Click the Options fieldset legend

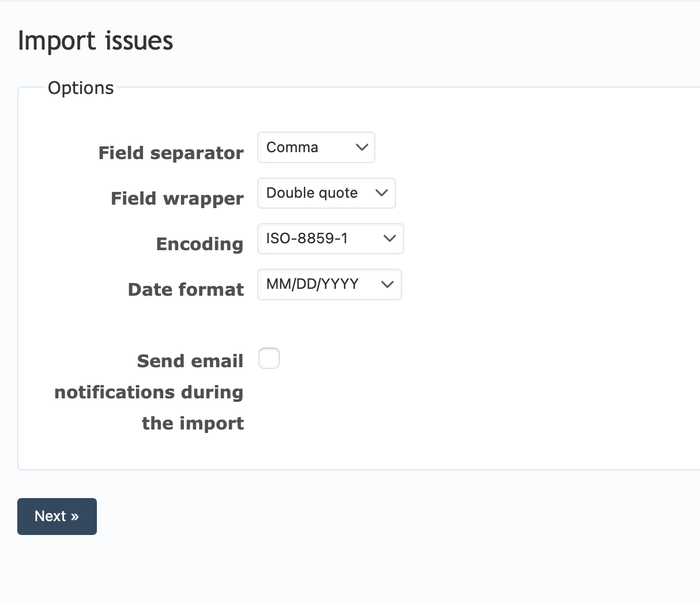pos(80,88)
